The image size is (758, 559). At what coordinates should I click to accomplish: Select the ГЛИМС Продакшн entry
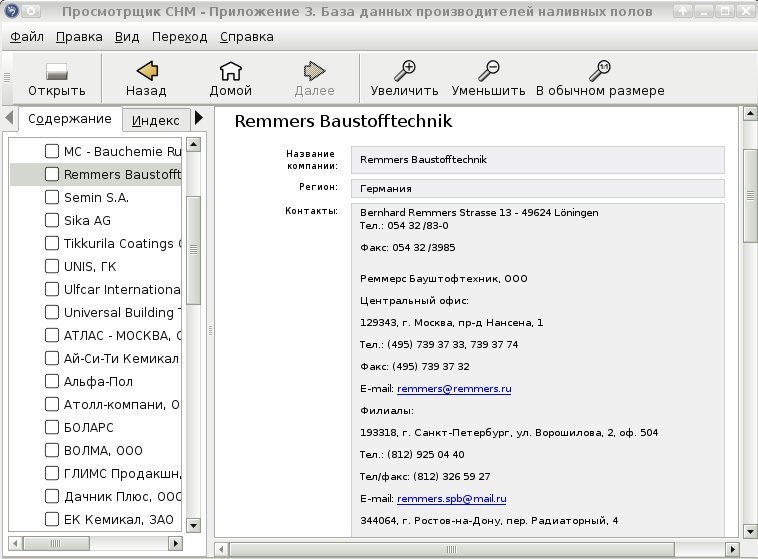(x=122, y=473)
